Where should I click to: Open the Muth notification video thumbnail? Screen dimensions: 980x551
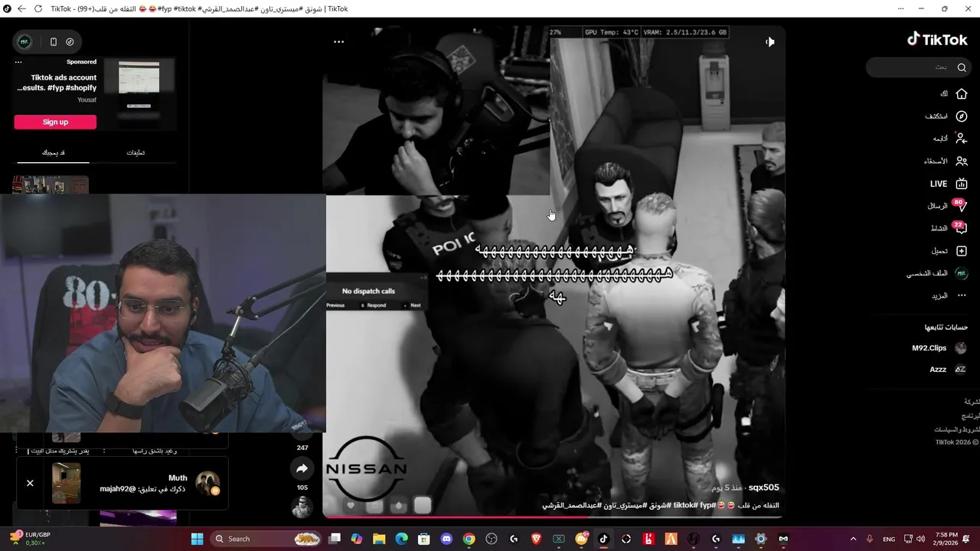pos(66,483)
